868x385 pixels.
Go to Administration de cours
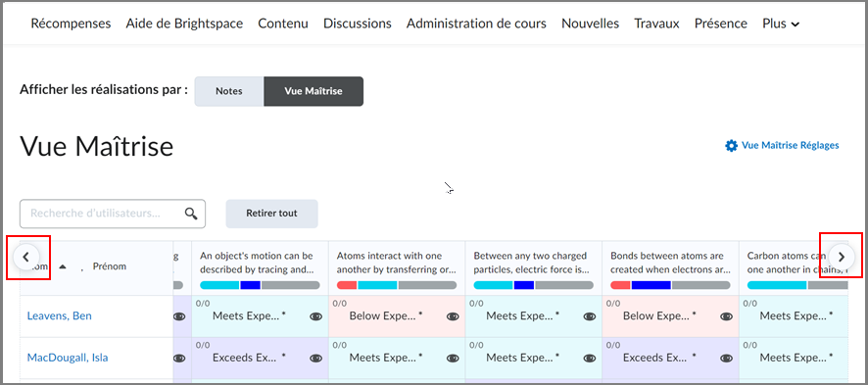(x=476, y=24)
